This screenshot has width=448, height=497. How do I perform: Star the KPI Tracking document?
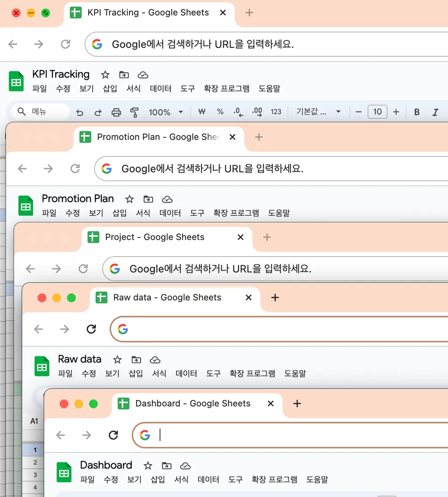(x=105, y=75)
